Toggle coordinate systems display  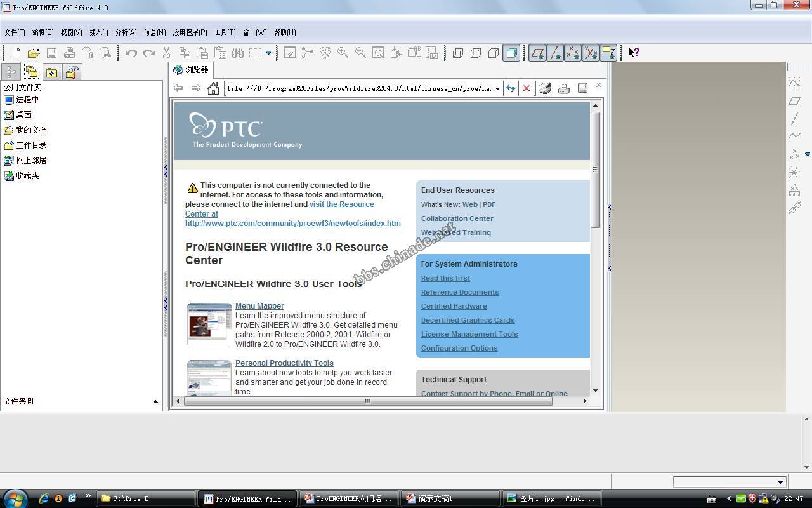click(x=591, y=53)
